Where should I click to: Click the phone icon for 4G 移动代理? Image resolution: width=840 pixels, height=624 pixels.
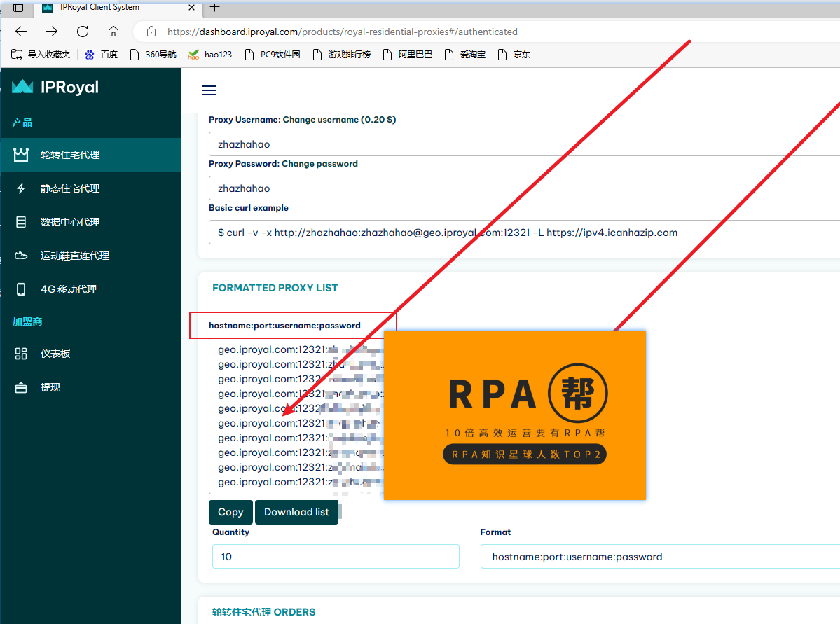click(21, 289)
